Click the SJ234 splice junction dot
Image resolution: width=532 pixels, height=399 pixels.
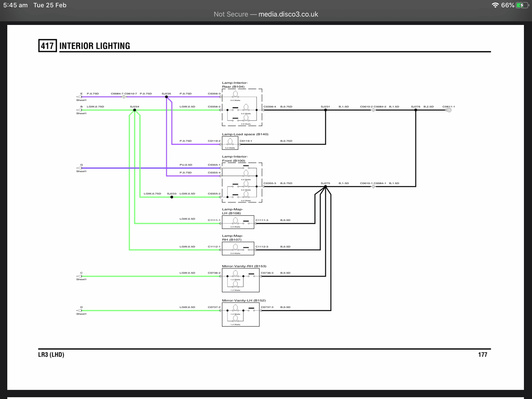coord(135,110)
